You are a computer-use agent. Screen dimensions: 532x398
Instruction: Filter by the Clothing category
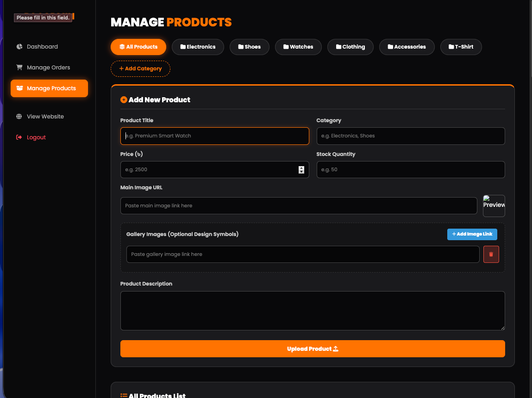point(350,47)
